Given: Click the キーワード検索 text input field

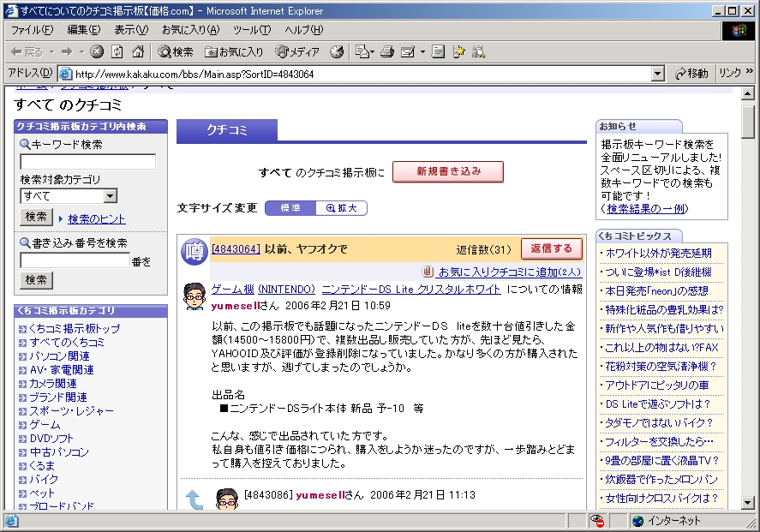Looking at the screenshot, I should click(x=87, y=162).
